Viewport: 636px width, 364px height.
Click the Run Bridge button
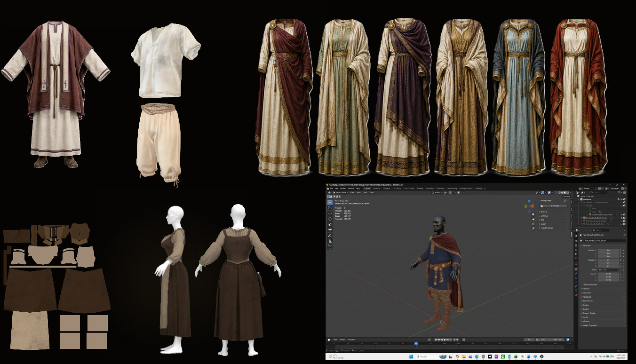click(x=553, y=206)
